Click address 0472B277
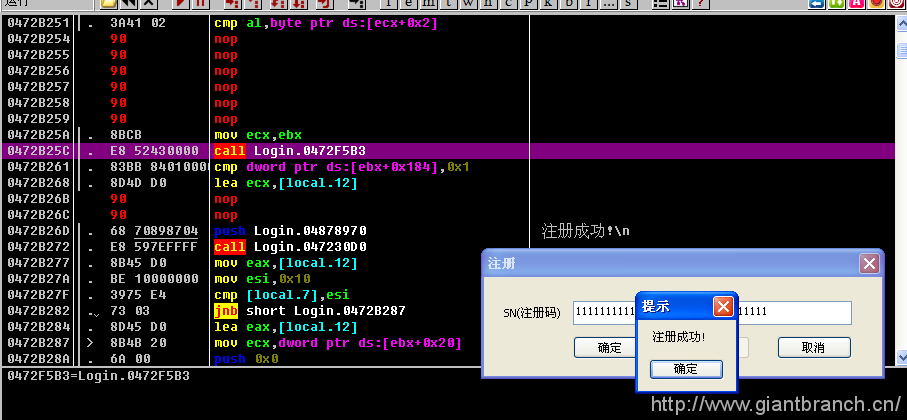This screenshot has width=907, height=420. pos(38,263)
